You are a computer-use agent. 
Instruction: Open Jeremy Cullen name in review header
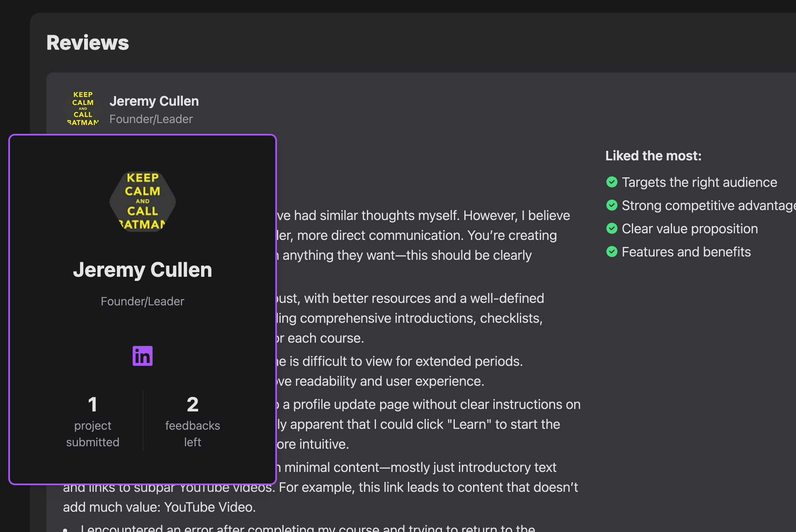pyautogui.click(x=154, y=101)
